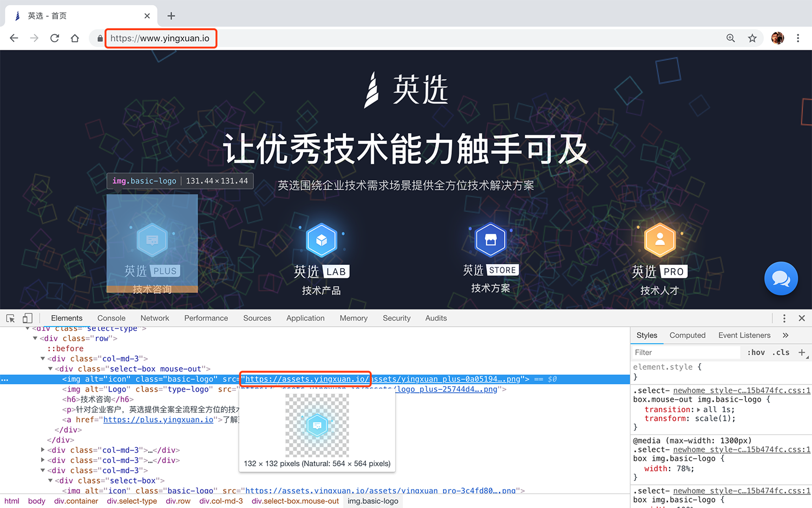This screenshot has height=508, width=812.
Task: Open the Application tab
Action: coord(305,318)
